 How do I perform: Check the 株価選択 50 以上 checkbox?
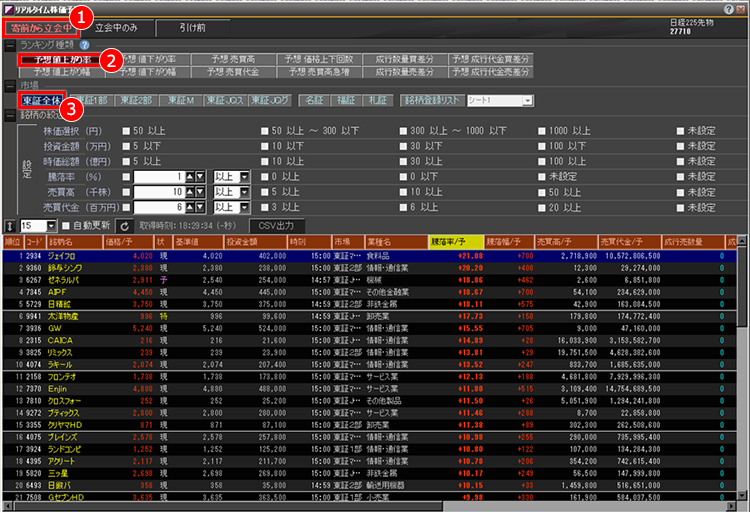coord(125,131)
